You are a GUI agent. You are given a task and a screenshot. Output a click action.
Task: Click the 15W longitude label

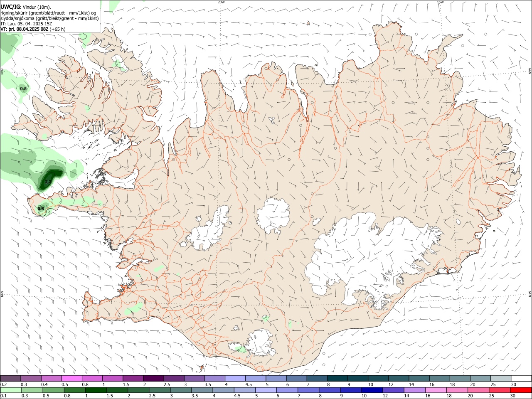(440, 2)
